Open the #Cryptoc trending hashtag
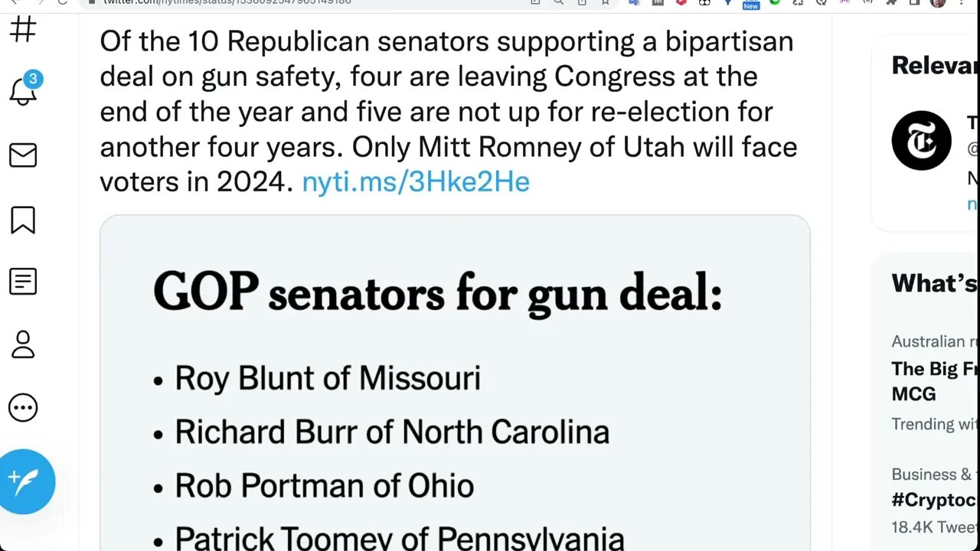 coord(934,500)
